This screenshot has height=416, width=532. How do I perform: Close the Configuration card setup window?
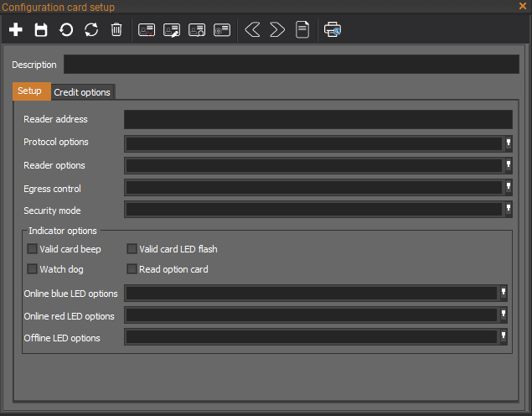point(523,6)
